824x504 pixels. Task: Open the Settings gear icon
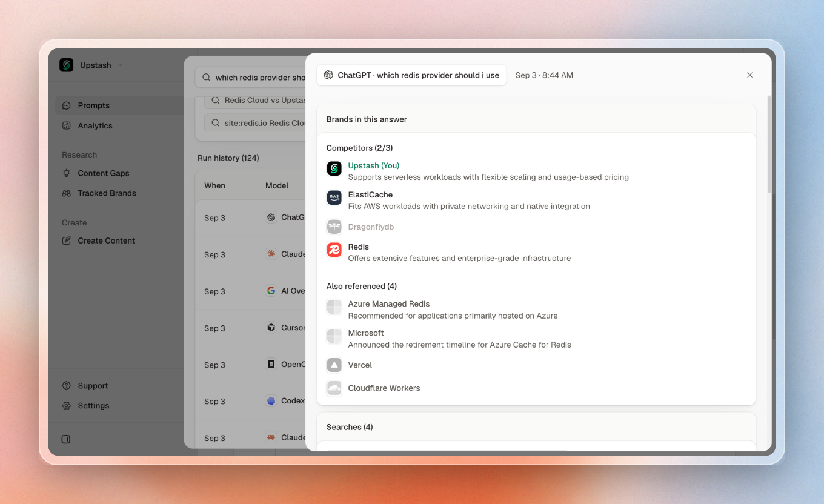tap(67, 406)
